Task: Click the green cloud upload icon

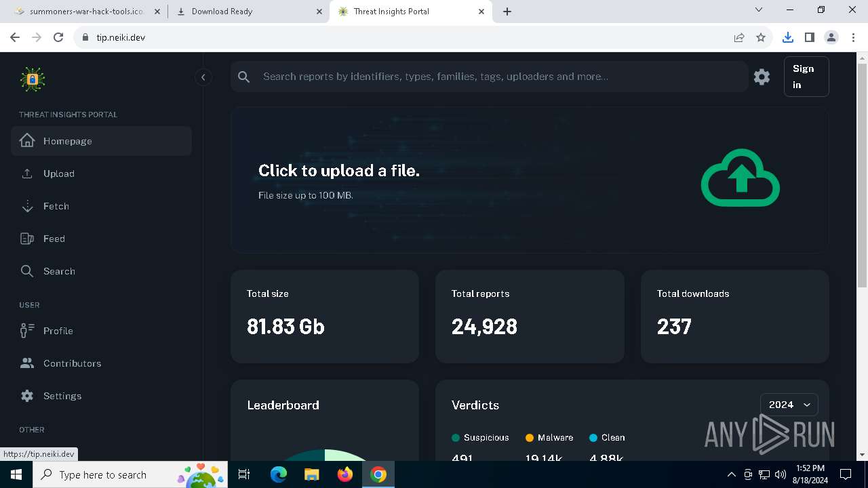Action: (741, 178)
